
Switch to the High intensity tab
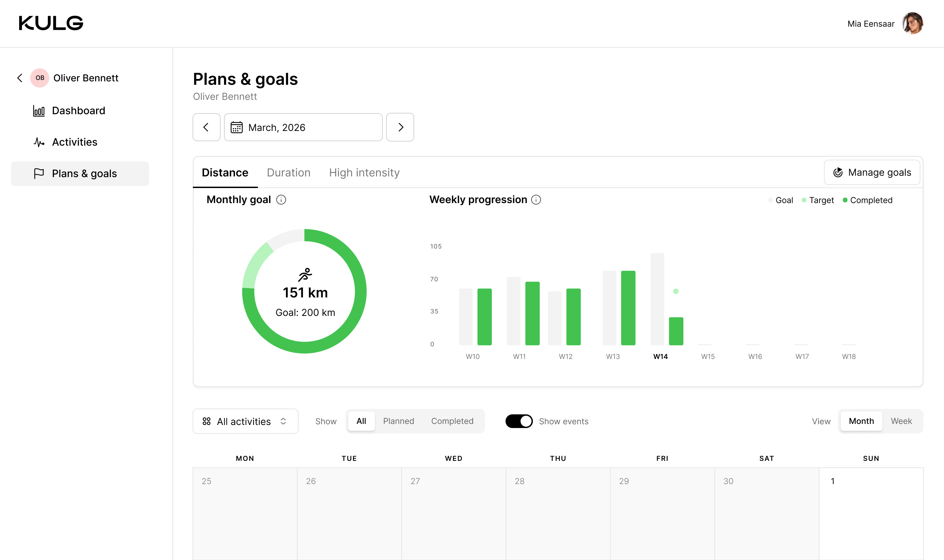[x=364, y=172]
